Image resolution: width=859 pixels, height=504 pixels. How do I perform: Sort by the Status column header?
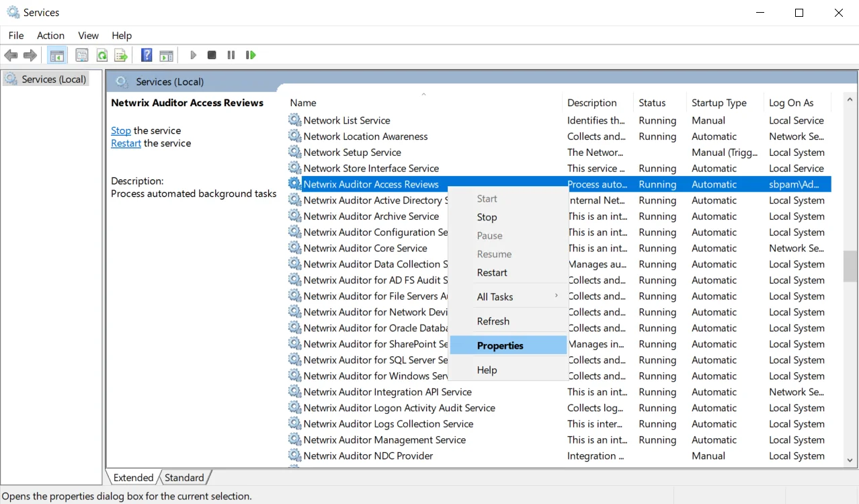[660, 103]
